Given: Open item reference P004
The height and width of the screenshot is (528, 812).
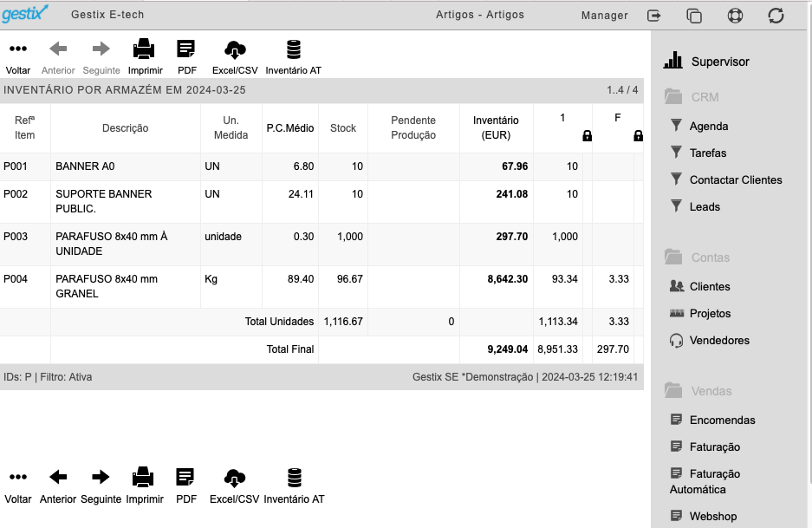Looking at the screenshot, I should (x=16, y=279).
